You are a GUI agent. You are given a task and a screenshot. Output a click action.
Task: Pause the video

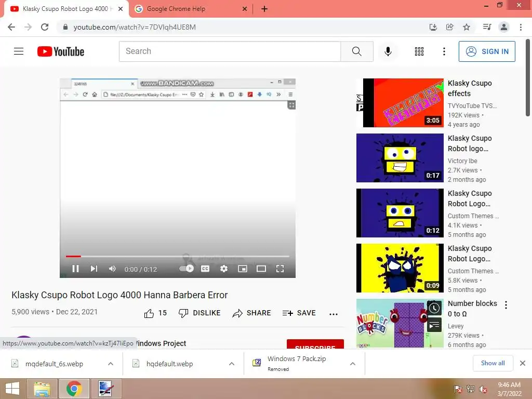(75, 269)
